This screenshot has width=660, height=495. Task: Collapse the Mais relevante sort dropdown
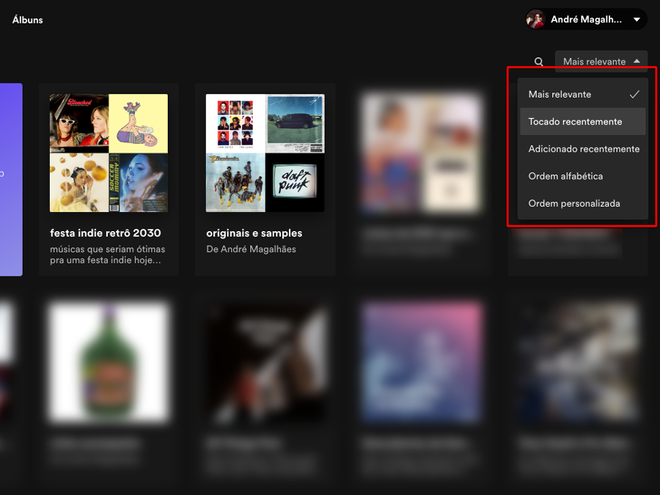pyautogui.click(x=601, y=61)
